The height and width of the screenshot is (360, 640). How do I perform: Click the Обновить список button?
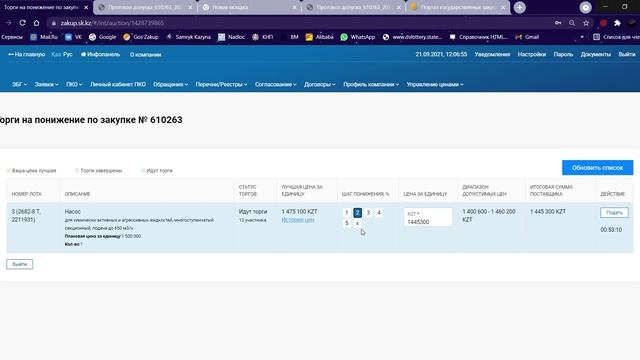[597, 168]
